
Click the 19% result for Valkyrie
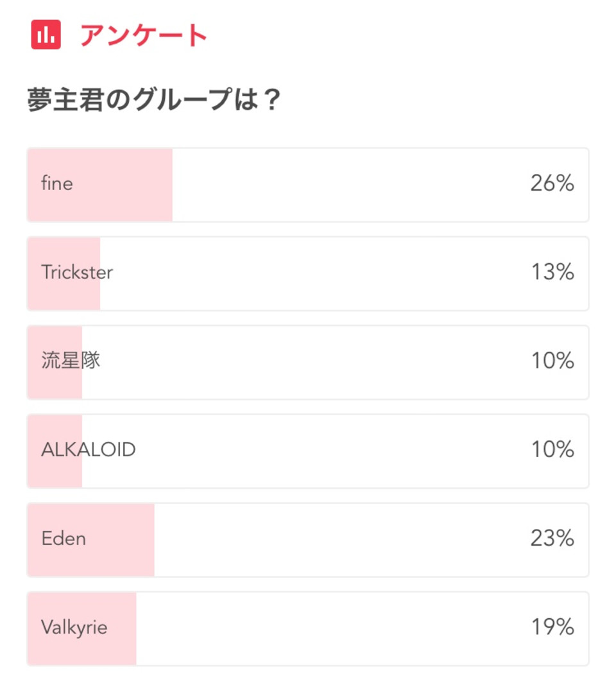click(553, 627)
